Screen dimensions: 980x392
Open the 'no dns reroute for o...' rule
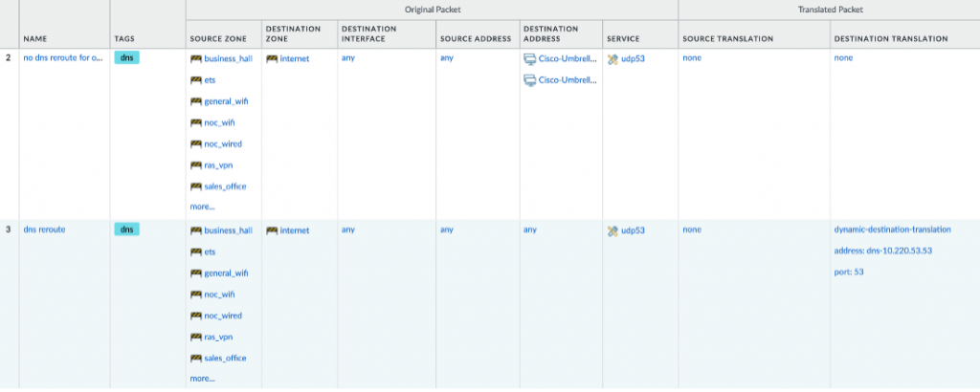point(62,58)
